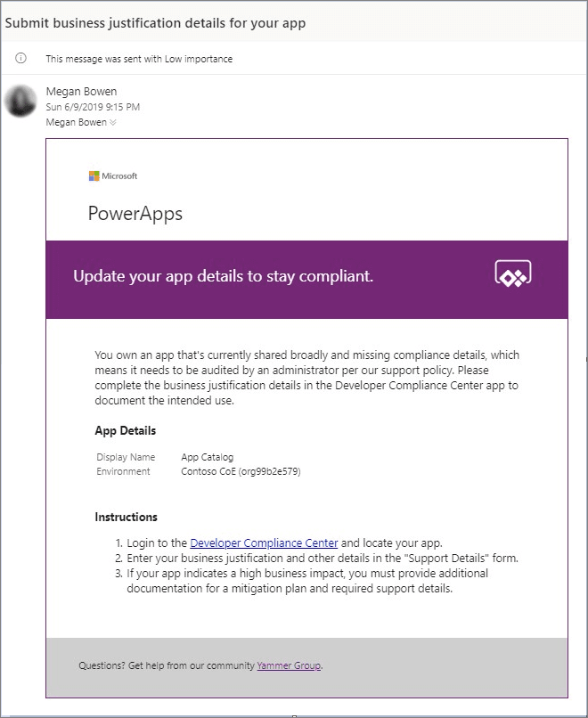Click the "sent with Low importance" message

139,59
